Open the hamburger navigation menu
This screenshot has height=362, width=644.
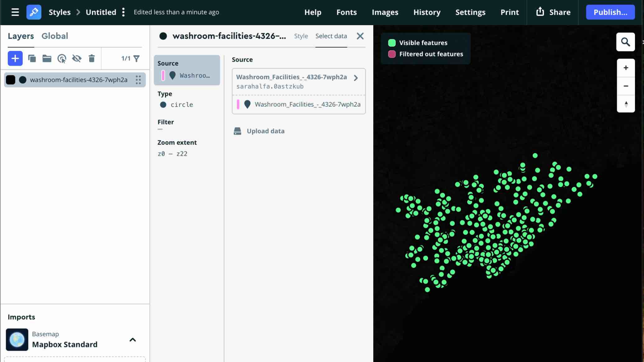tap(15, 12)
